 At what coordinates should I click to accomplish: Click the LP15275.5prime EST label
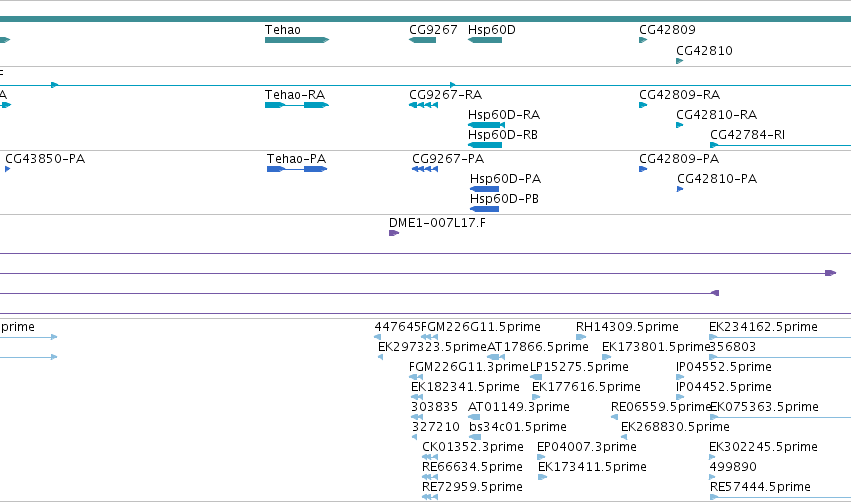(x=579, y=367)
